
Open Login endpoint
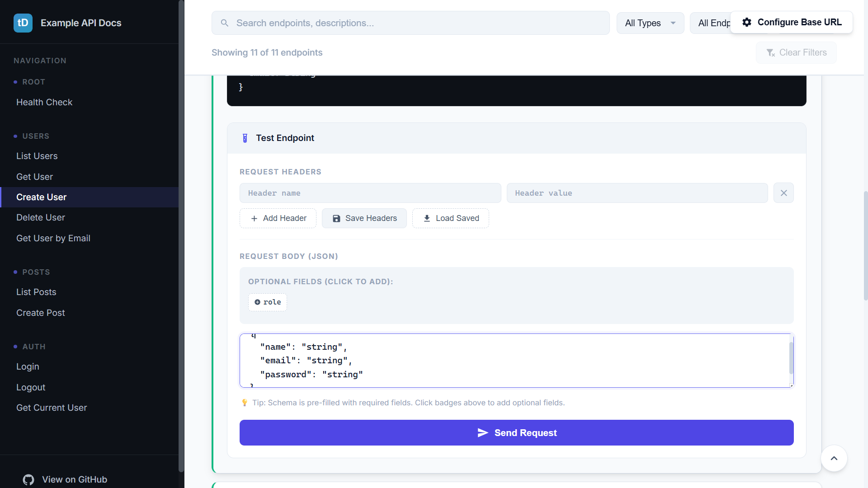point(28,367)
